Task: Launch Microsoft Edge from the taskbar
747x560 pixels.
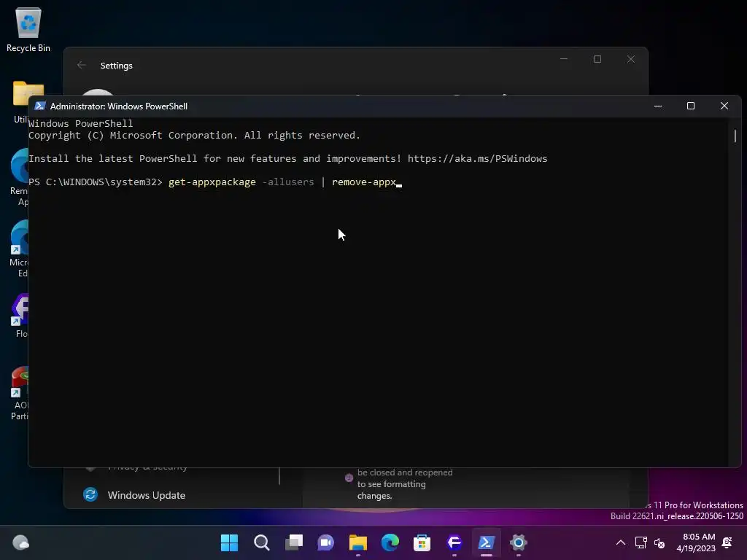Action: click(390, 542)
